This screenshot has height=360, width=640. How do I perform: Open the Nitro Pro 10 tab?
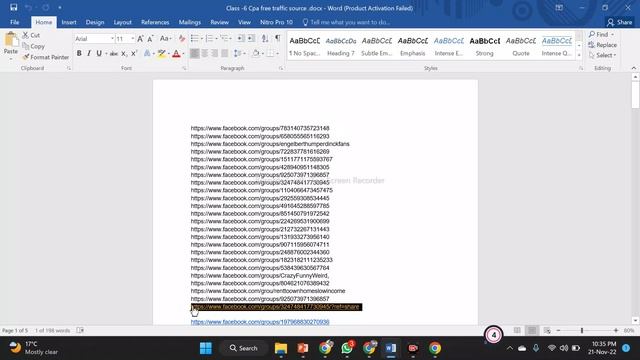276,22
